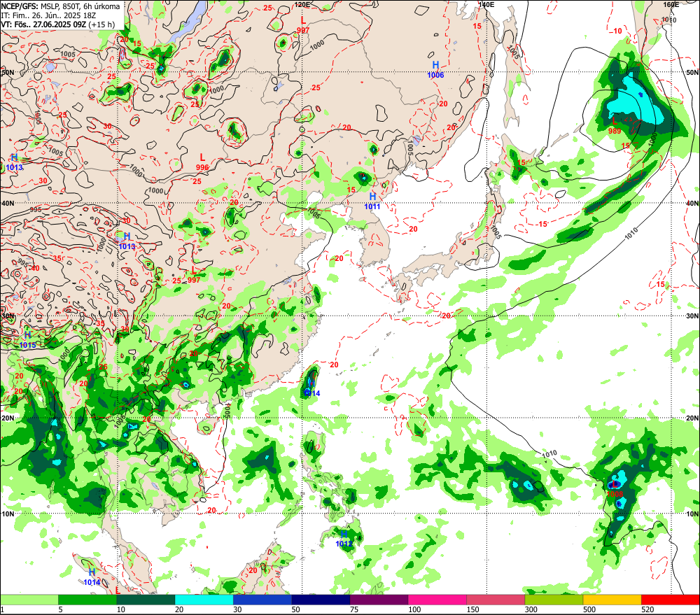
Task: Click the L 989 low pressure label
Action: click(x=615, y=126)
